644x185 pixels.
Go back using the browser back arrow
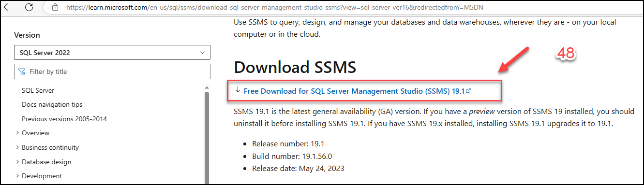click(x=10, y=7)
